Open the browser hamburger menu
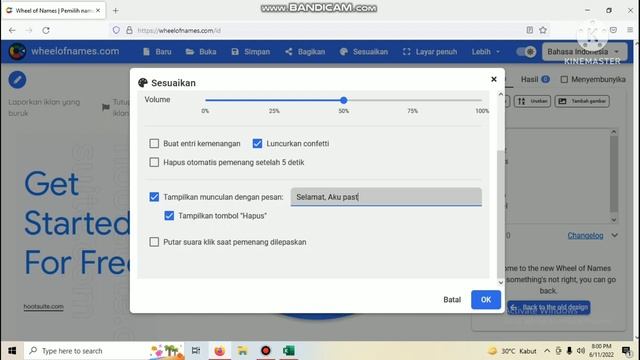The width and height of the screenshot is (640, 360). coord(630,30)
